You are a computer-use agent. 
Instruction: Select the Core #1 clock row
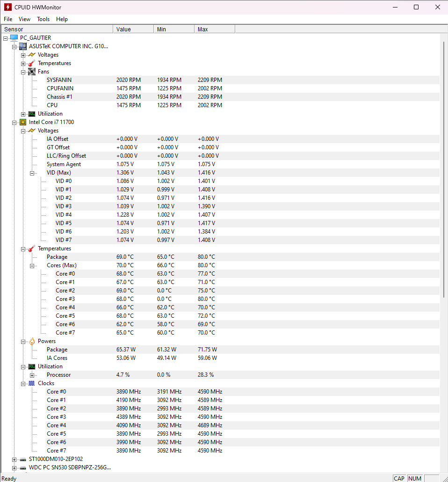(x=243, y=400)
